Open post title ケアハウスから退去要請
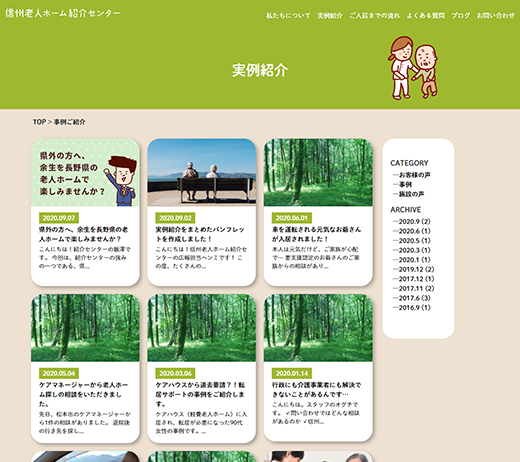520x462 pixels. (x=200, y=394)
